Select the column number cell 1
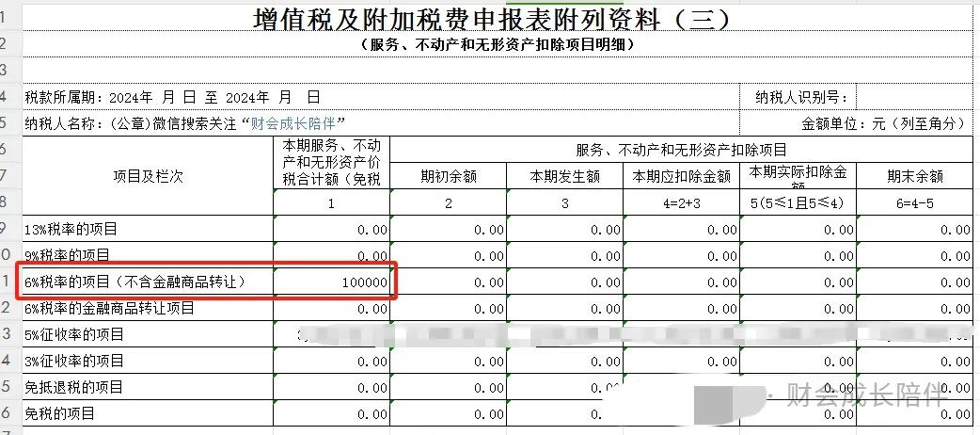 pyautogui.click(x=331, y=202)
